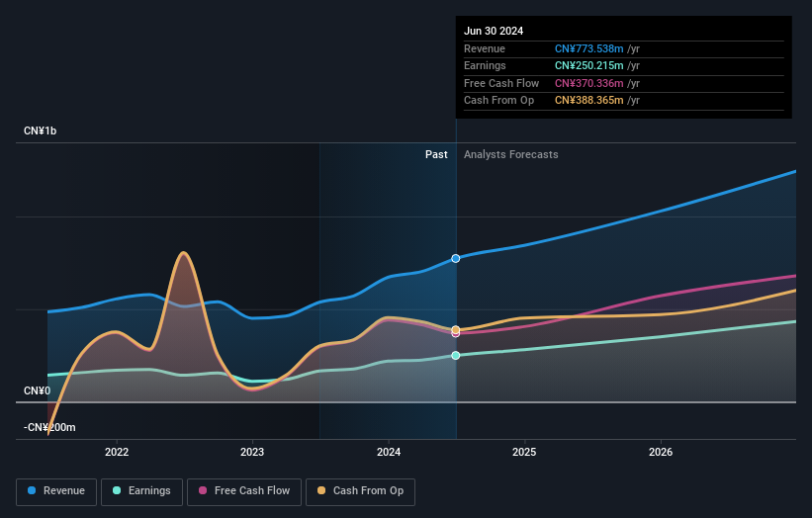
Task: Click the CN¥1b y-axis label
Action: point(40,130)
